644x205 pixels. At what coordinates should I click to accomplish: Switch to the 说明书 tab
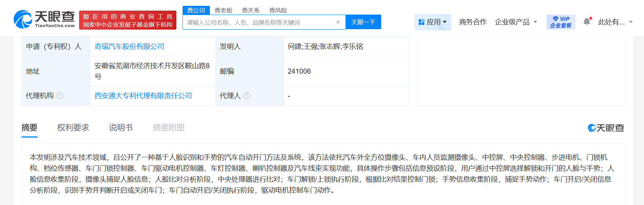point(121,128)
